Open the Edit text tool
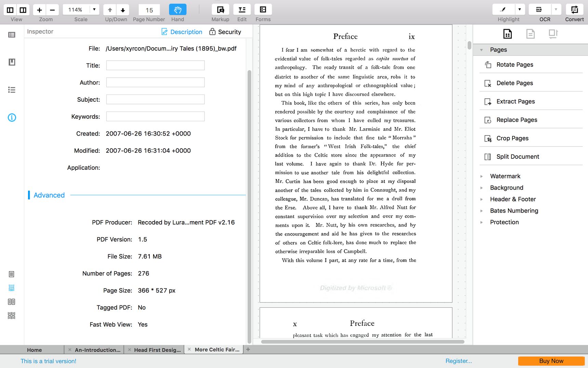The height and width of the screenshot is (368, 588). 242,10
